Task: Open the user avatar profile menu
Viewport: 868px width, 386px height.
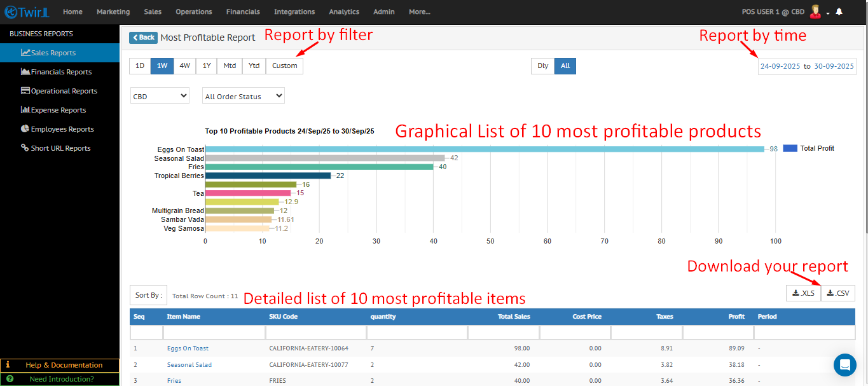Action: [x=816, y=11]
